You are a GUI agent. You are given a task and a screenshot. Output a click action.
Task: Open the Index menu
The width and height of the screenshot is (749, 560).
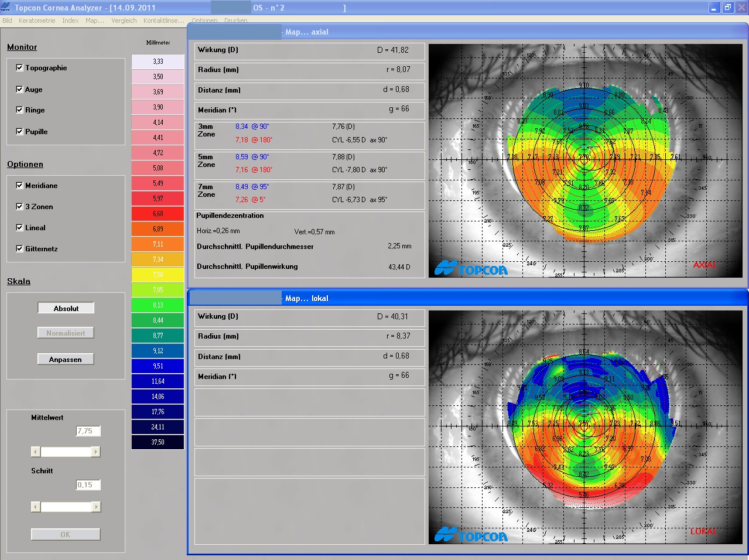click(70, 21)
